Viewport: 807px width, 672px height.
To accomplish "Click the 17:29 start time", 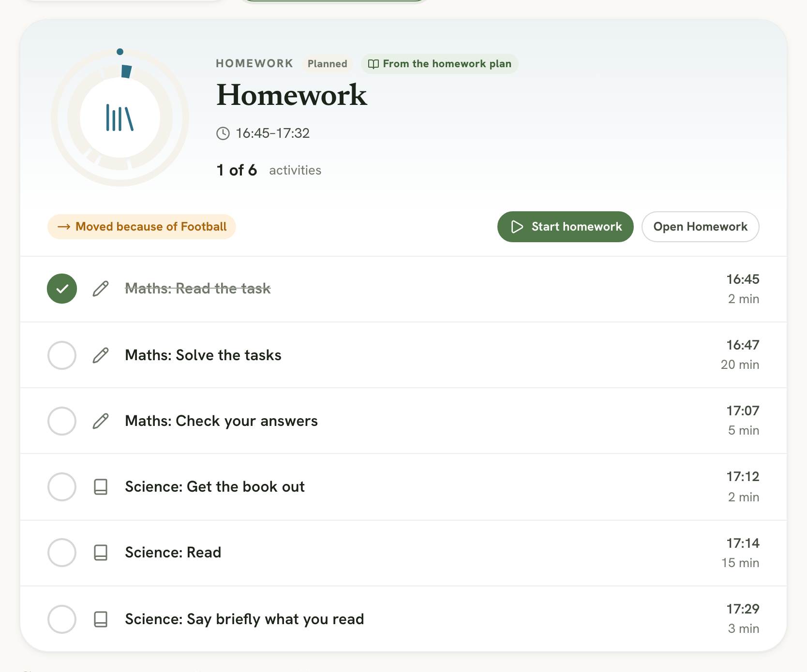I will tap(743, 609).
